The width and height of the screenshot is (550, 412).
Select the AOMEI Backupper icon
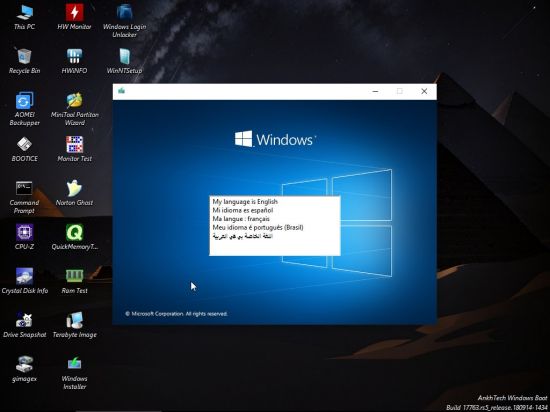(x=24, y=108)
